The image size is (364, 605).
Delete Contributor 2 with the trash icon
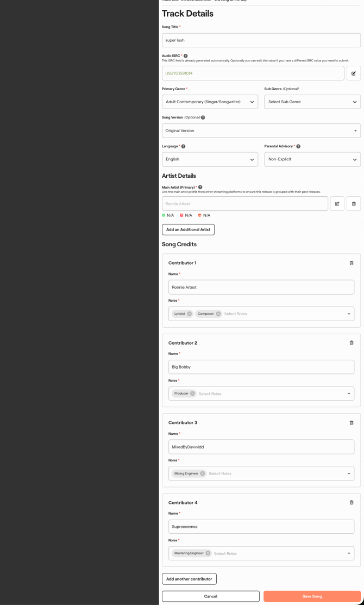(352, 343)
